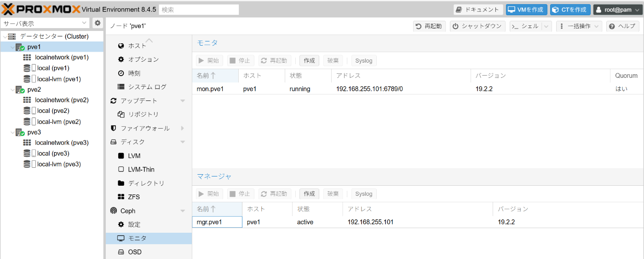Collapse the pve2 tree node
This screenshot has height=259, width=644.
click(x=12, y=89)
